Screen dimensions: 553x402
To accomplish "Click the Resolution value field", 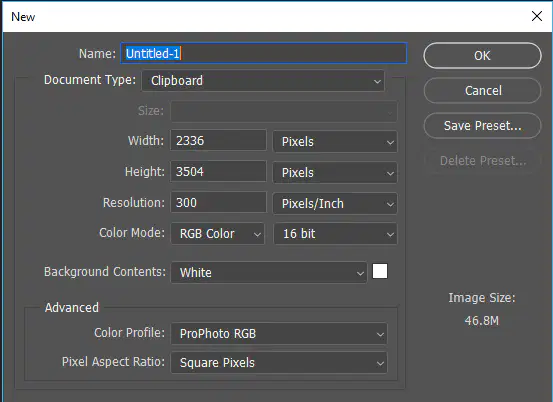I will (218, 202).
